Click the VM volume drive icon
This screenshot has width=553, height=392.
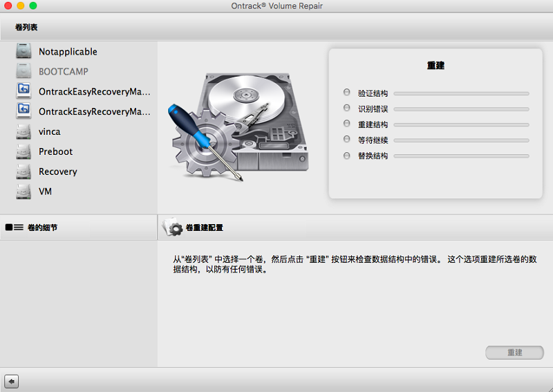(x=24, y=192)
